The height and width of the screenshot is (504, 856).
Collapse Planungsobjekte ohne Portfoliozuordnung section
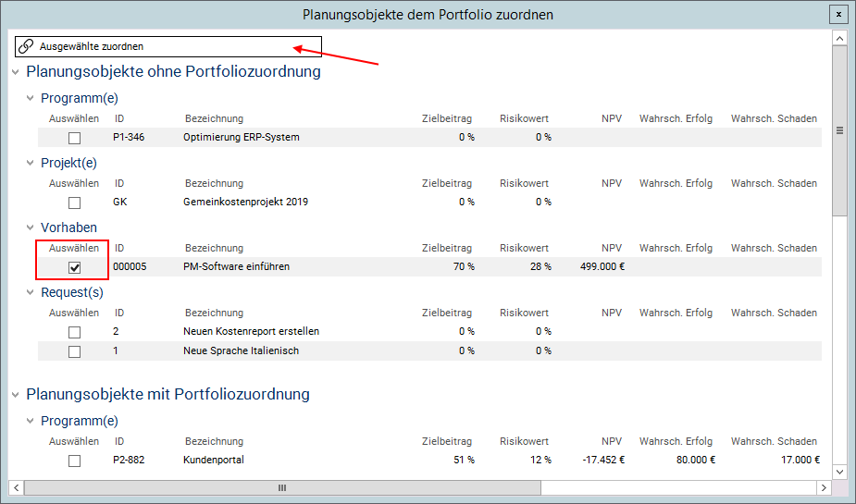(16, 72)
